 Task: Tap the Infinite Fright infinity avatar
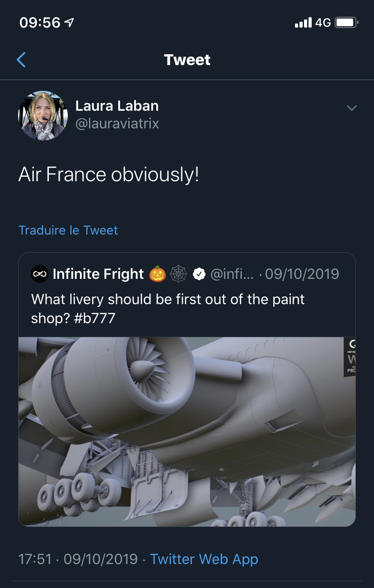point(40,274)
